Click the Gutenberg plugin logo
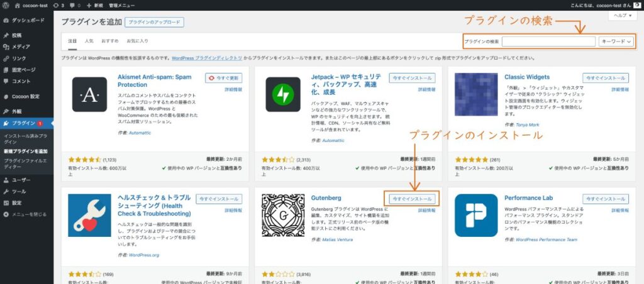 pyautogui.click(x=283, y=216)
